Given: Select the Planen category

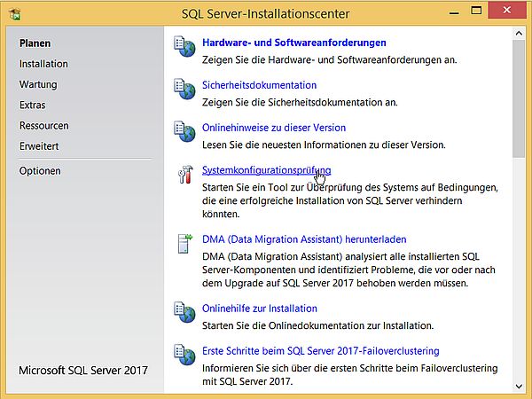Looking at the screenshot, I should pyautogui.click(x=35, y=43).
